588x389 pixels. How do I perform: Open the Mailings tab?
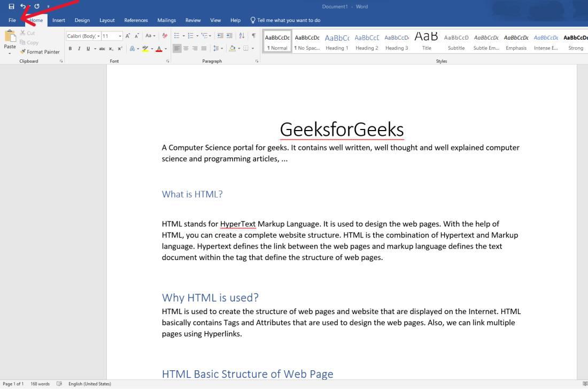click(166, 20)
